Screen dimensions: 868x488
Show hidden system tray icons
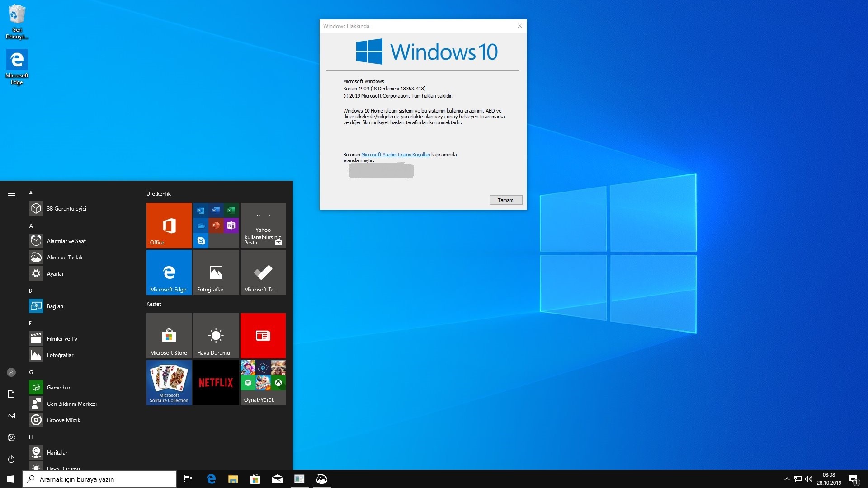tap(787, 479)
